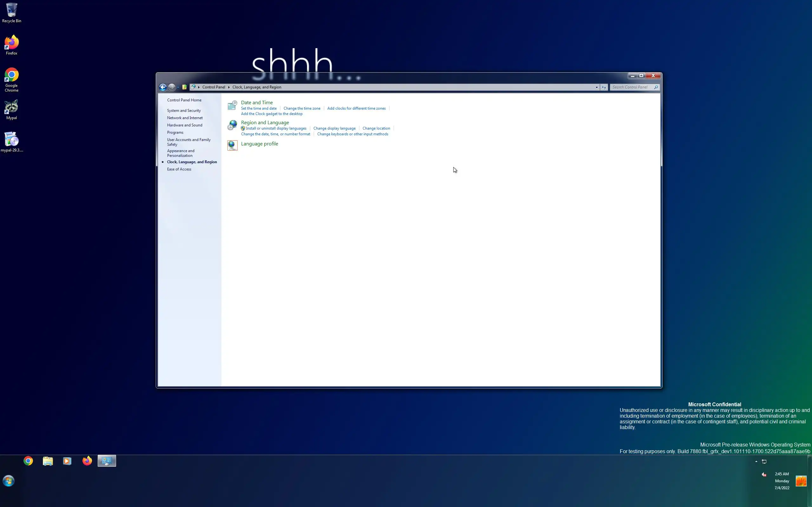The image size is (812, 507).
Task: Click the Change the time zone link
Action: pos(302,108)
